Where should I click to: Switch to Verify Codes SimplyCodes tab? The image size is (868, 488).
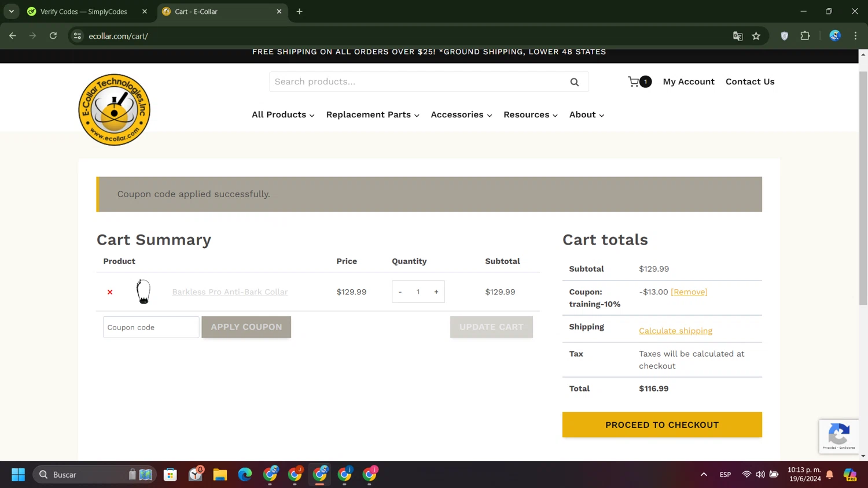click(84, 12)
